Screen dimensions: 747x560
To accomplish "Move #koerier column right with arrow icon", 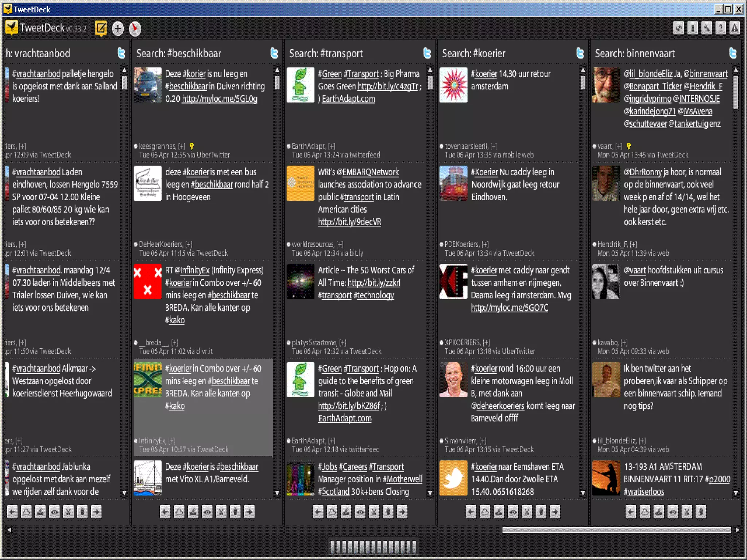I will (555, 512).
